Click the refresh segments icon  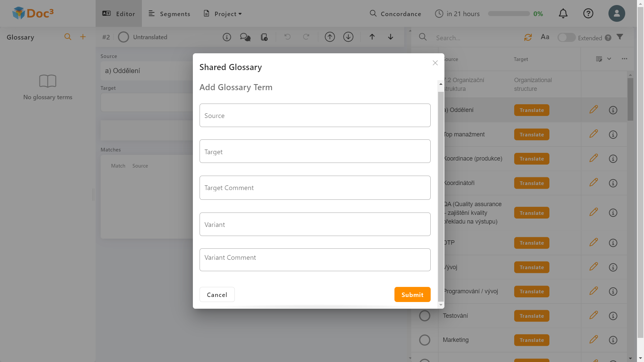pyautogui.click(x=528, y=37)
